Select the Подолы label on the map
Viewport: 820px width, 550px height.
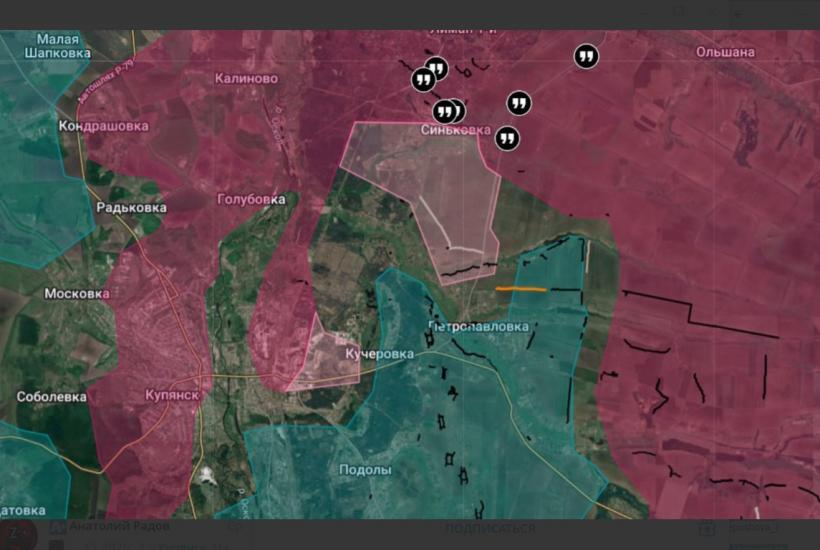coord(365,470)
